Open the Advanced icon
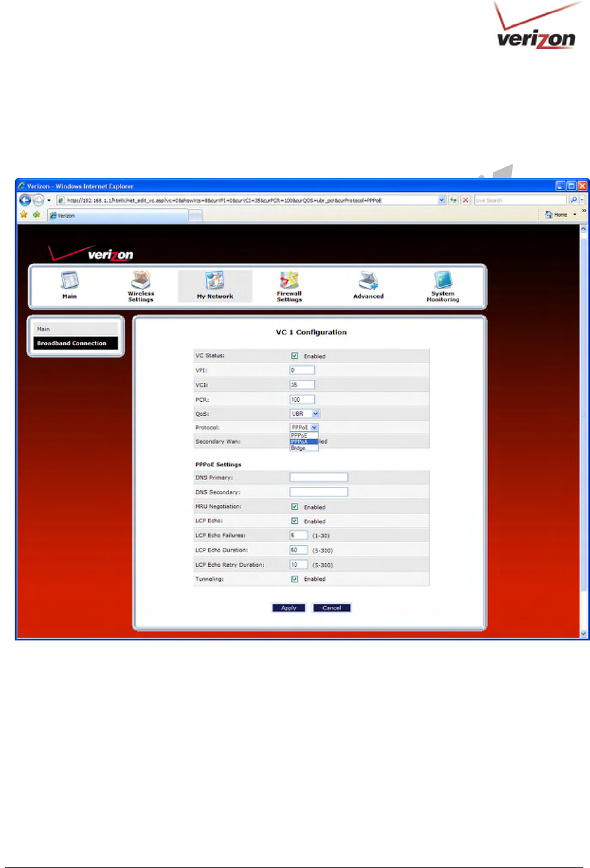Viewport: 590px width, 868px height. (368, 281)
